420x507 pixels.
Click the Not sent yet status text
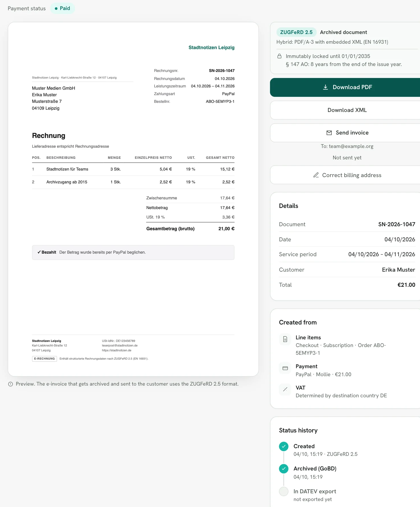pyautogui.click(x=347, y=158)
